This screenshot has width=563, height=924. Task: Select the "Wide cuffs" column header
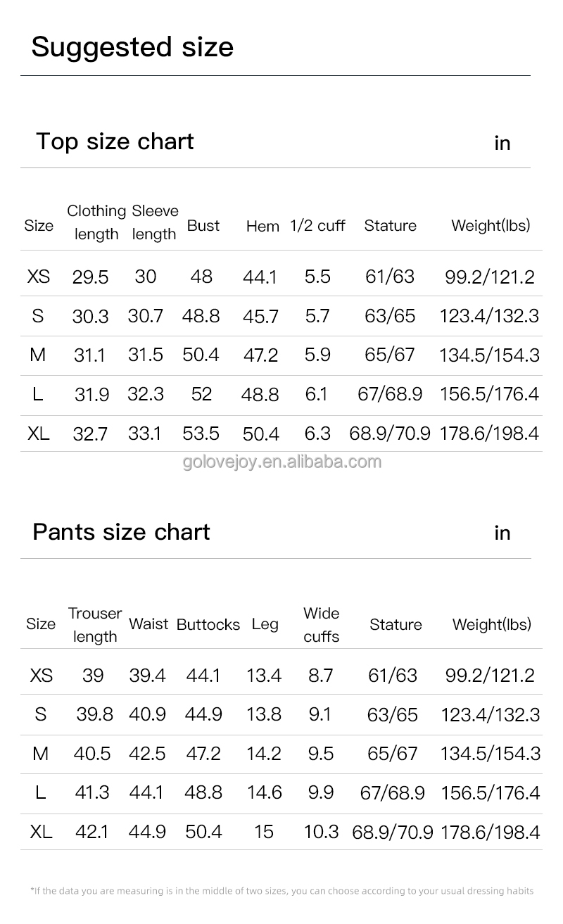321,625
